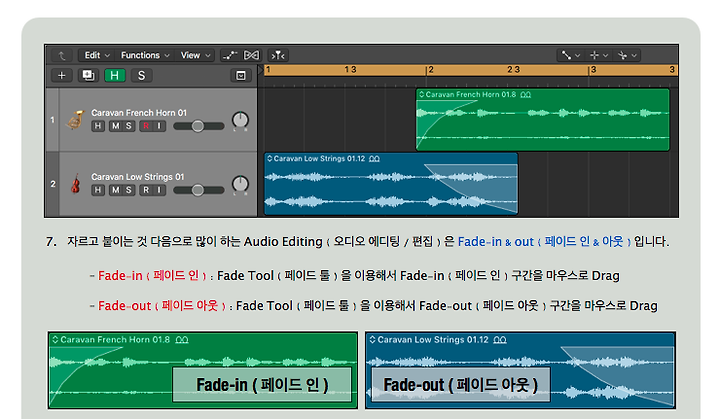The height and width of the screenshot is (419, 720).
Task: Click Audio Editing text in step 7
Action: point(283,242)
